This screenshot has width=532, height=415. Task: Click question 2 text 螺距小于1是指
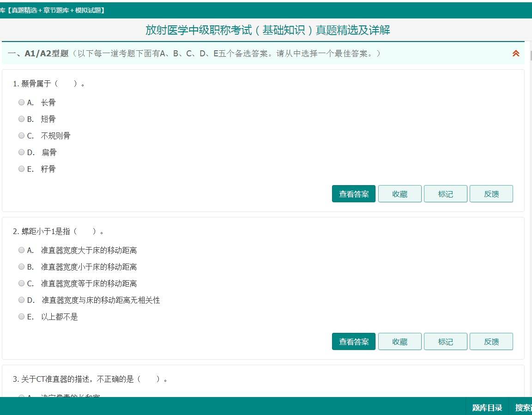click(x=58, y=231)
